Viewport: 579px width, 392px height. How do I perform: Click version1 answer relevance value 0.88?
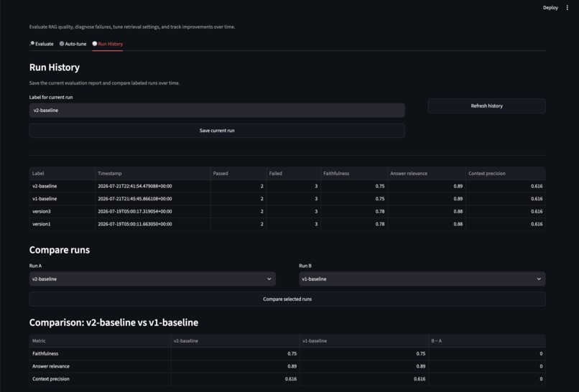point(458,224)
